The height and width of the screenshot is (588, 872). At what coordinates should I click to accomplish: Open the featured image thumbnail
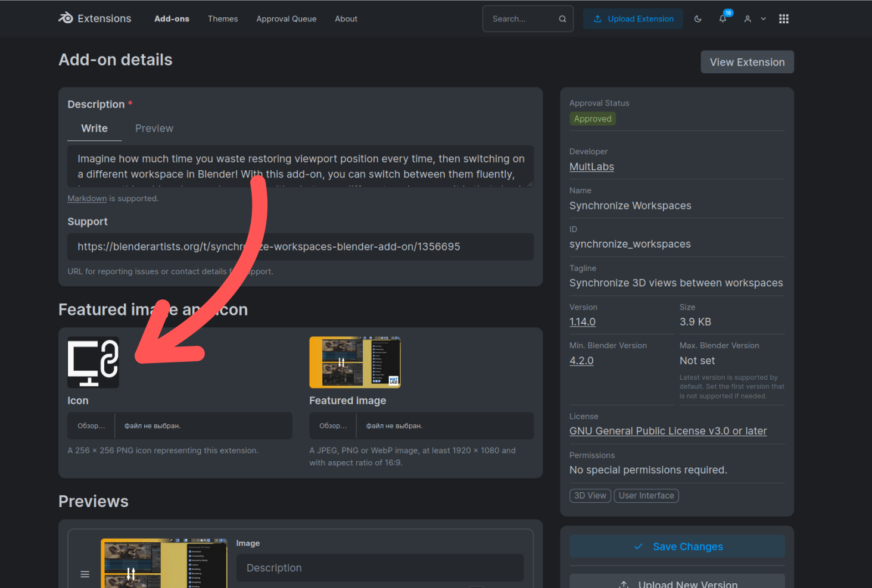355,362
